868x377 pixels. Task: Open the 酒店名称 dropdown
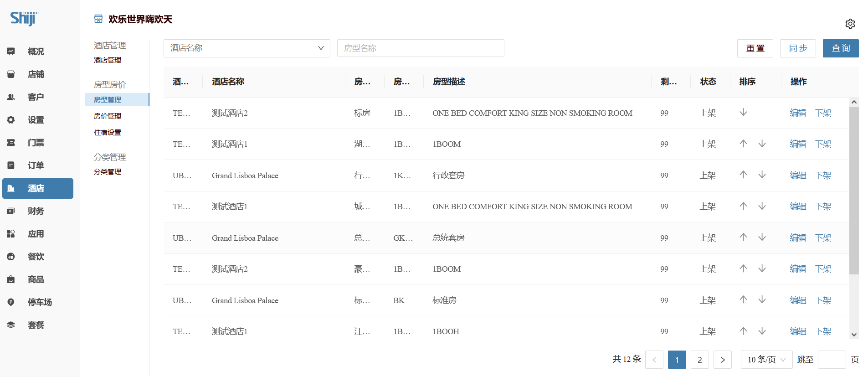(x=247, y=48)
